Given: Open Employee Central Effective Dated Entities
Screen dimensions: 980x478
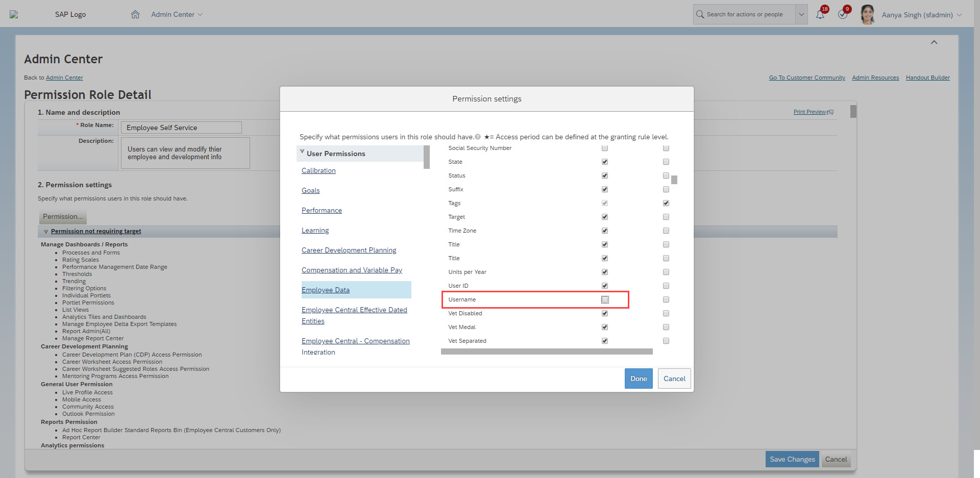Looking at the screenshot, I should [354, 315].
